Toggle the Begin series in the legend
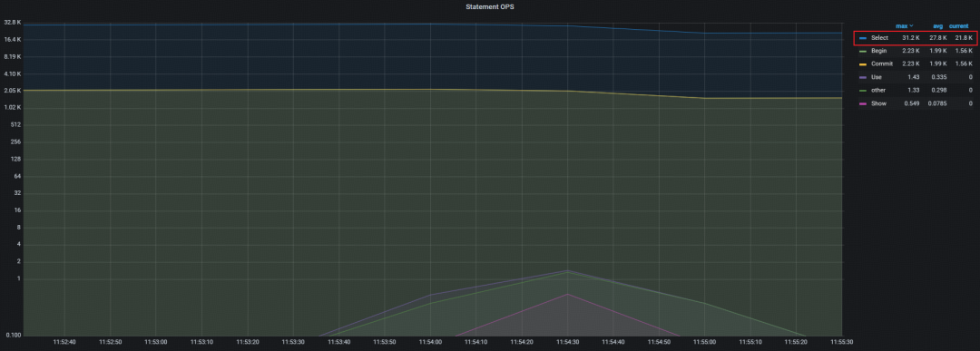The height and width of the screenshot is (351, 980). pyautogui.click(x=878, y=51)
